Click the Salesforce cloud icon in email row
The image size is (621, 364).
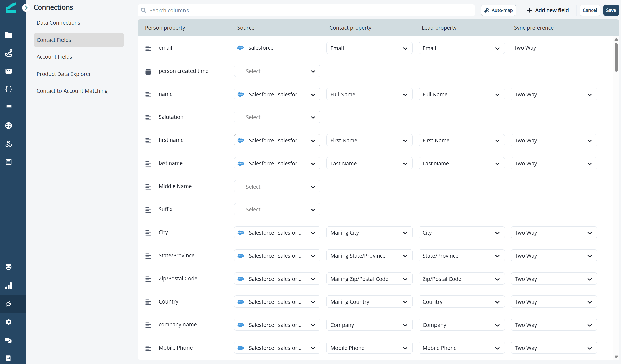(x=241, y=48)
